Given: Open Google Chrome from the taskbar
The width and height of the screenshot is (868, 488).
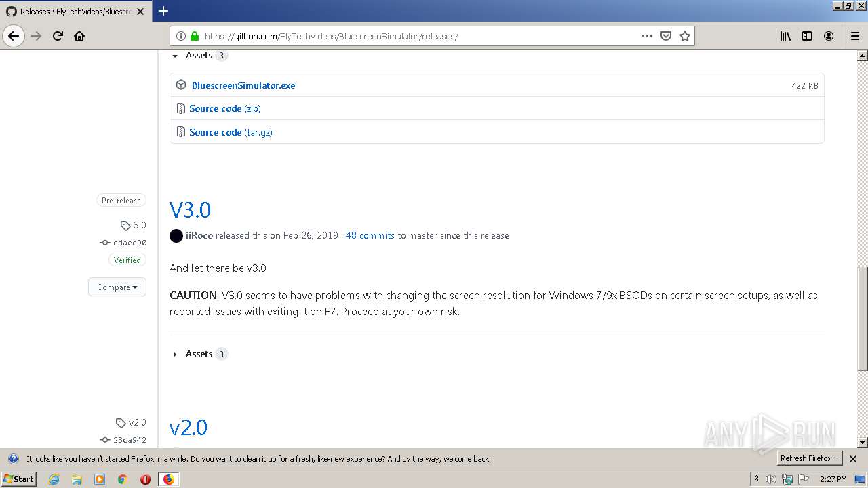Looking at the screenshot, I should 123,479.
